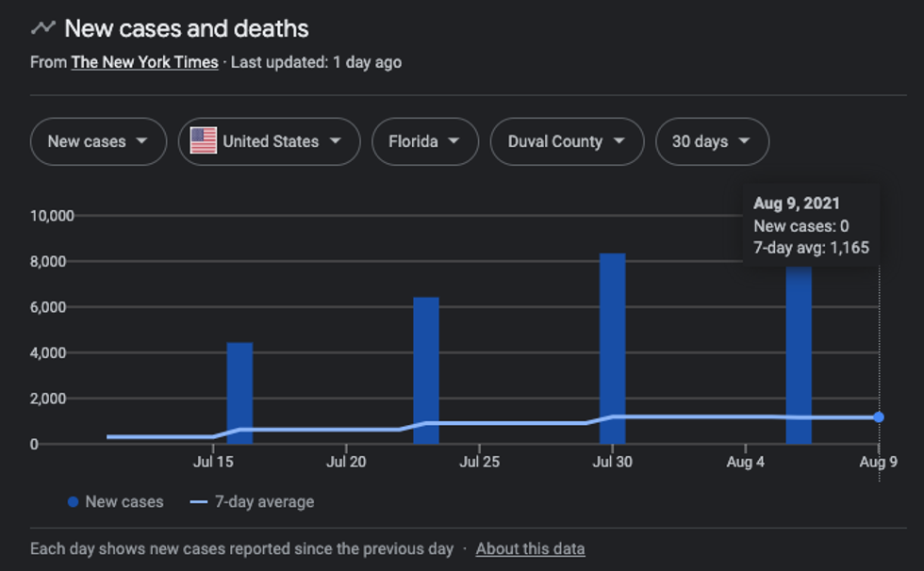Select the bar just after Aug 4
924x571 pixels.
[799, 358]
